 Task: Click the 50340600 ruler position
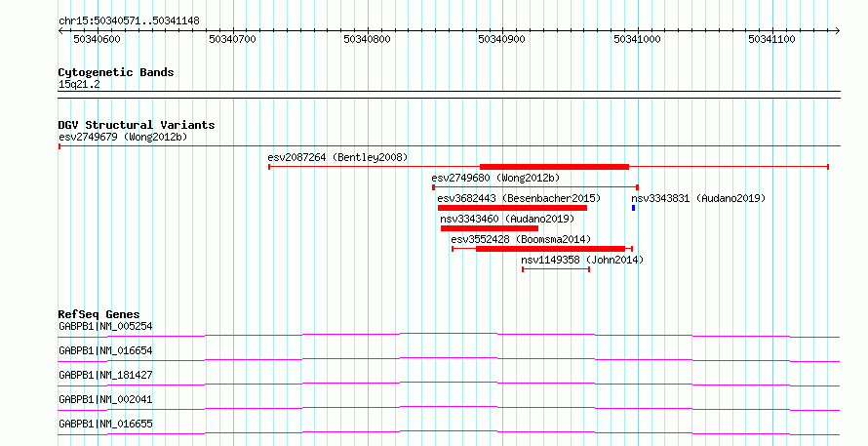pyautogui.click(x=97, y=39)
